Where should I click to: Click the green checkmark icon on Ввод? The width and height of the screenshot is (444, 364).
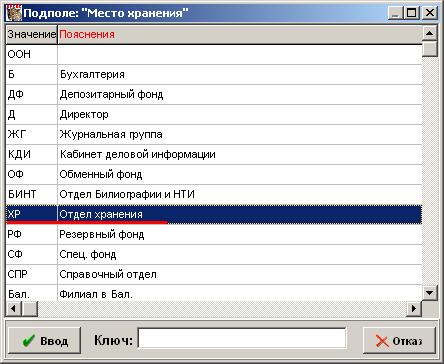point(29,341)
